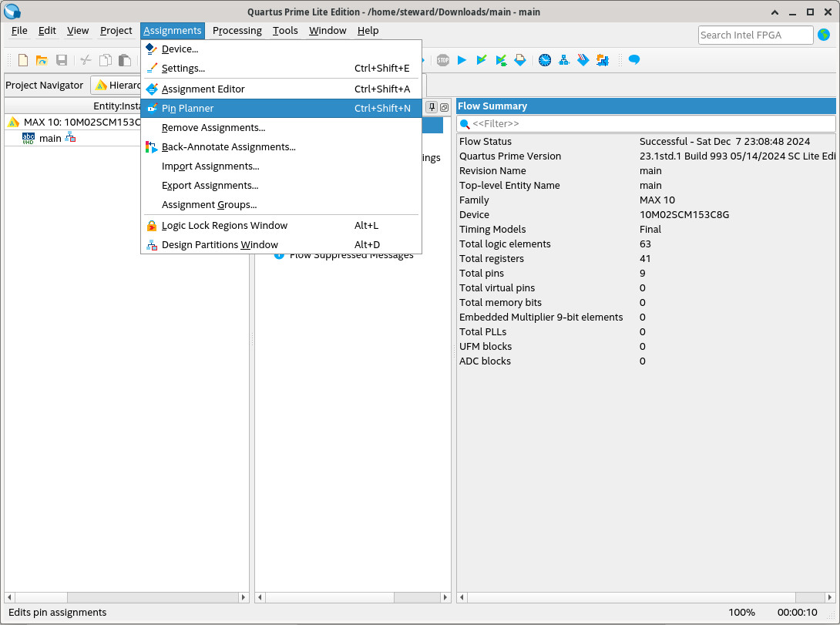Click the Cut scissors icon
The height and width of the screenshot is (625, 840).
click(86, 60)
